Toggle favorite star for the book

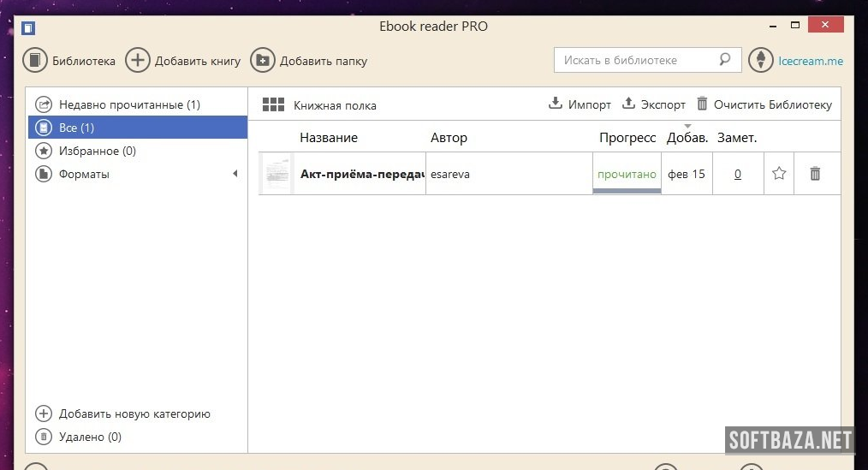779,174
